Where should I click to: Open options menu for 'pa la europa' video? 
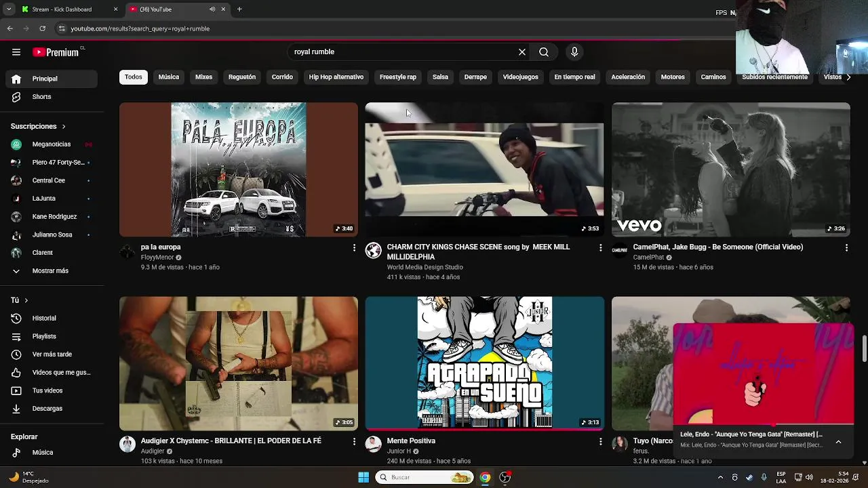pos(354,248)
